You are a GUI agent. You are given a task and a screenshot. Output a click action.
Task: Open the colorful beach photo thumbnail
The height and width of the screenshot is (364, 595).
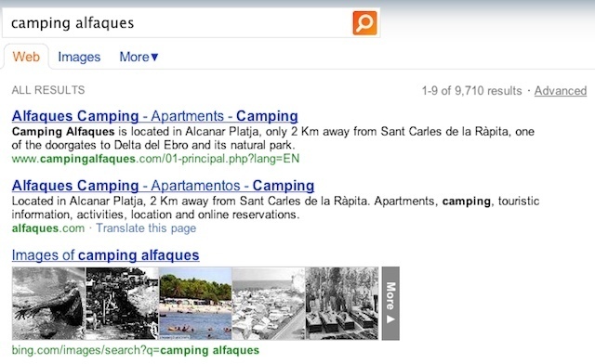click(195, 304)
